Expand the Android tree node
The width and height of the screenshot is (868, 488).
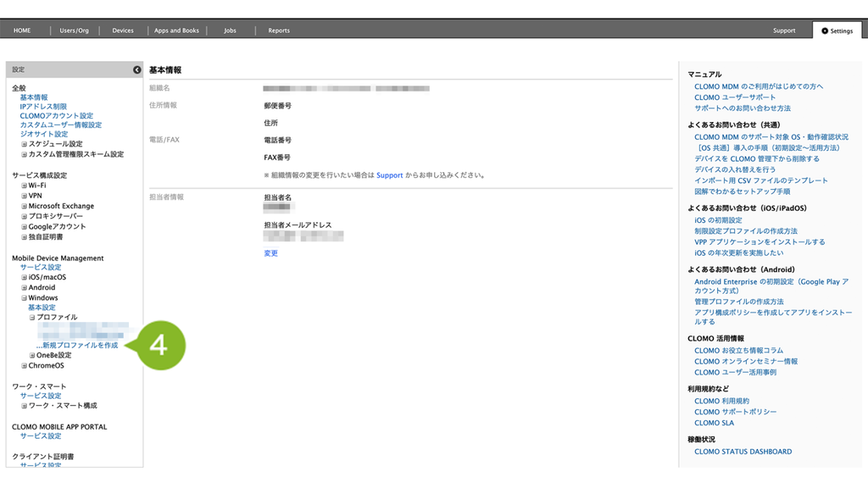tap(24, 288)
